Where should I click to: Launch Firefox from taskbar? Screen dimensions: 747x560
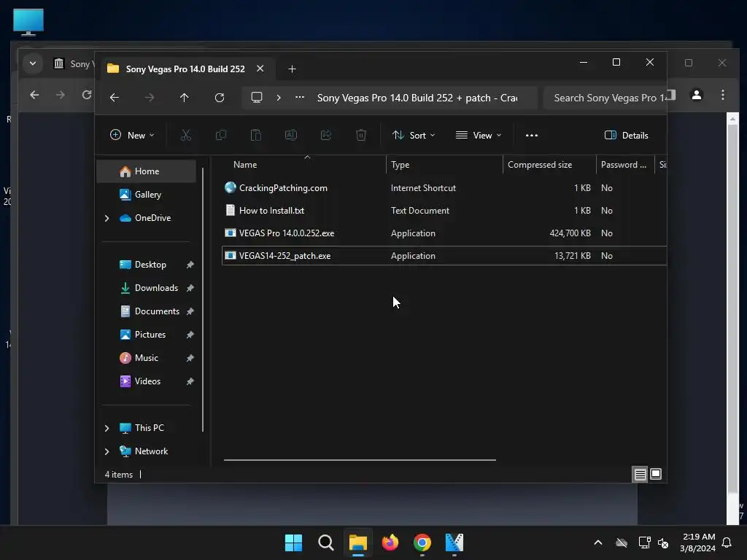click(x=390, y=542)
